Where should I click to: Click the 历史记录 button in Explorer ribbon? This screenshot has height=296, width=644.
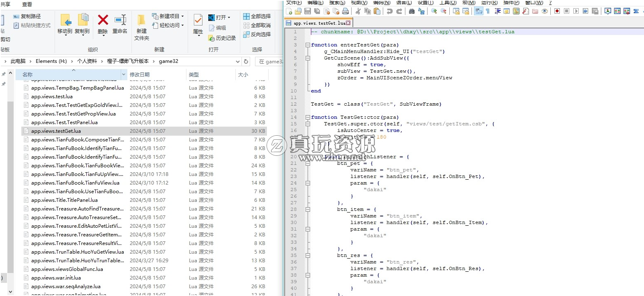[222, 38]
